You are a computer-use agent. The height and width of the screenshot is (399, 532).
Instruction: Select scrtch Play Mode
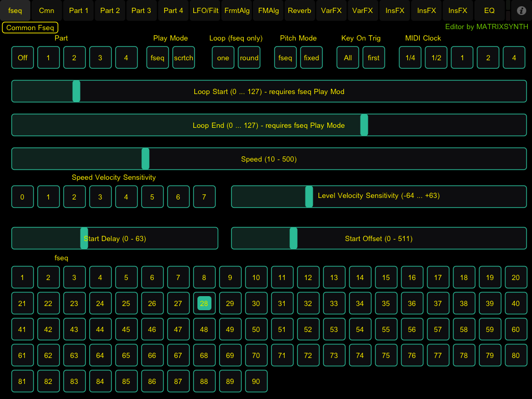pyautogui.click(x=183, y=58)
